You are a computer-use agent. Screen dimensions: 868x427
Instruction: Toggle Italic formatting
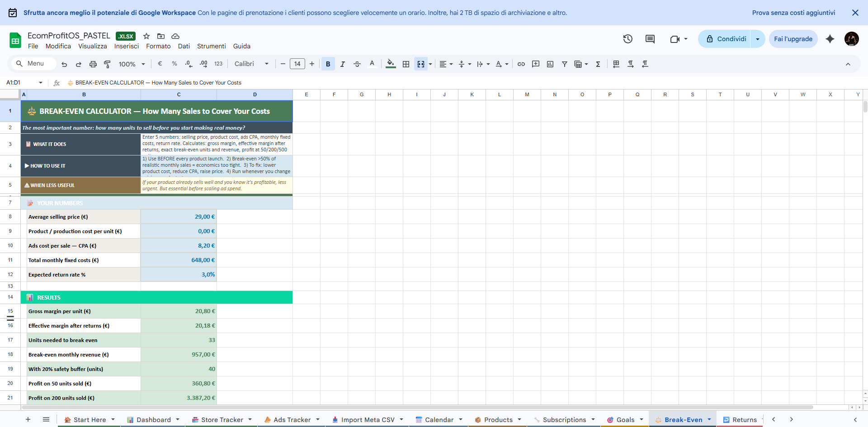[x=342, y=64]
